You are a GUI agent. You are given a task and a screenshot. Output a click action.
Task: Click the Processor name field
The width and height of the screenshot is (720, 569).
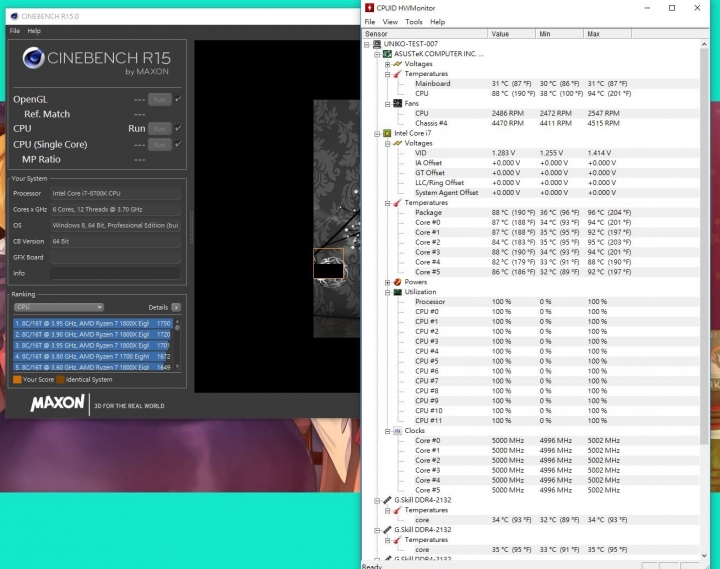[x=115, y=193]
